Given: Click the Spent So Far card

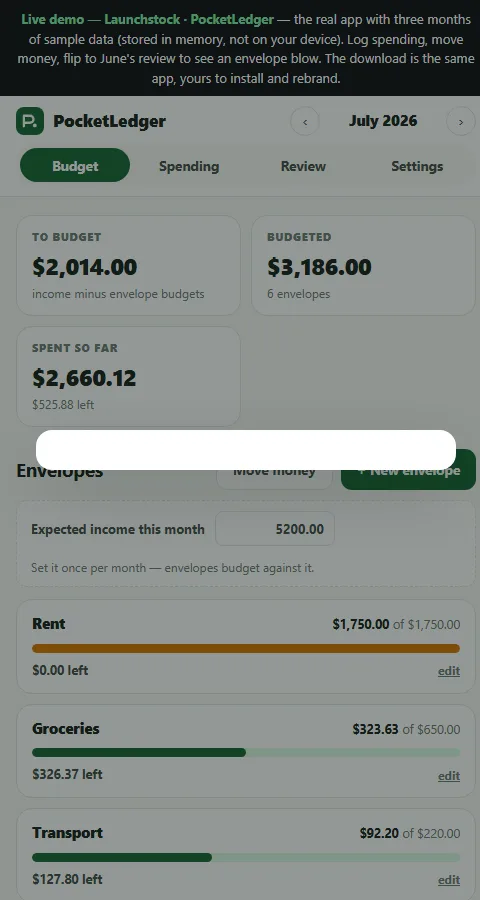Looking at the screenshot, I should [129, 377].
